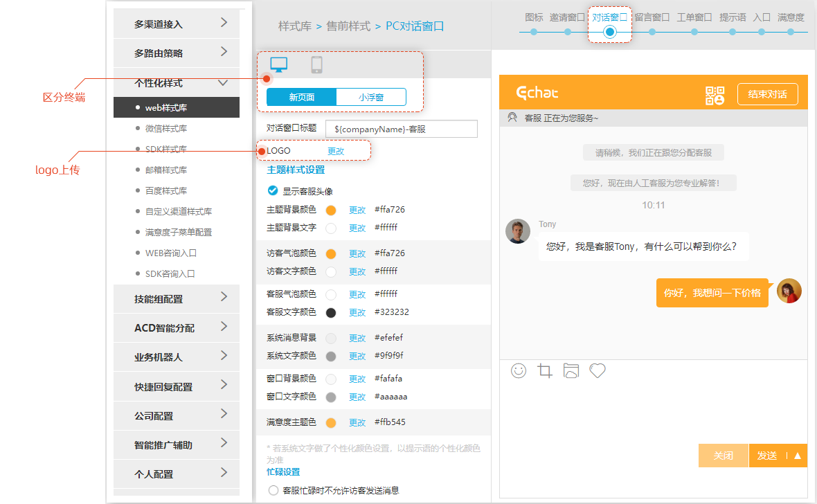This screenshot has height=504, width=817.
Task: Click the emoji smiley icon in chat
Action: 519,371
